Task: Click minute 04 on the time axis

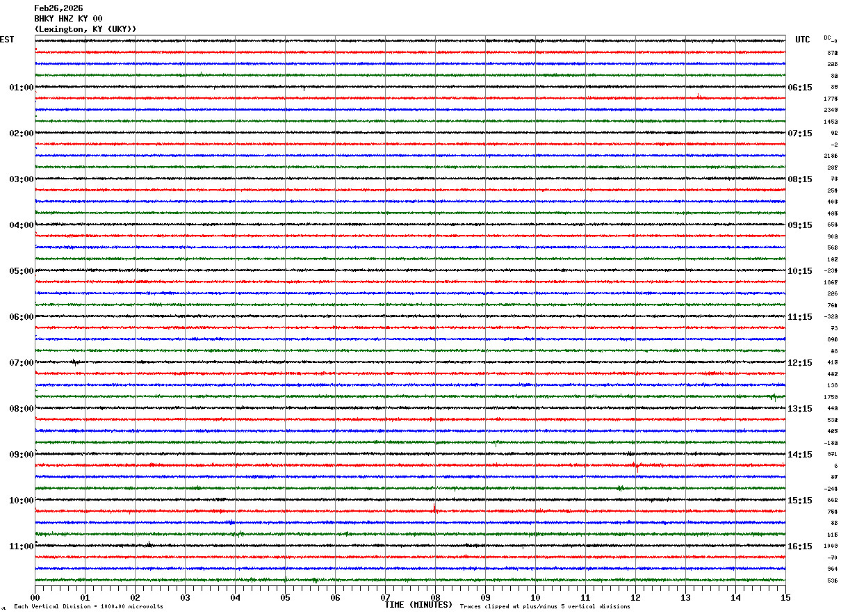Action: point(235,597)
